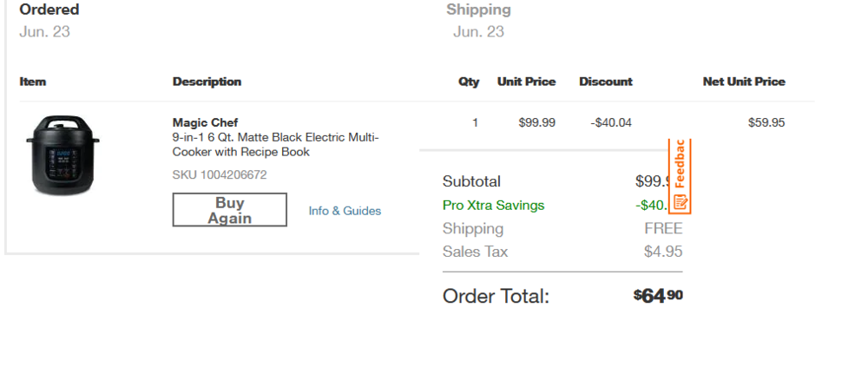The height and width of the screenshot is (380, 868).
Task: Click the Item column header
Action: (x=33, y=82)
